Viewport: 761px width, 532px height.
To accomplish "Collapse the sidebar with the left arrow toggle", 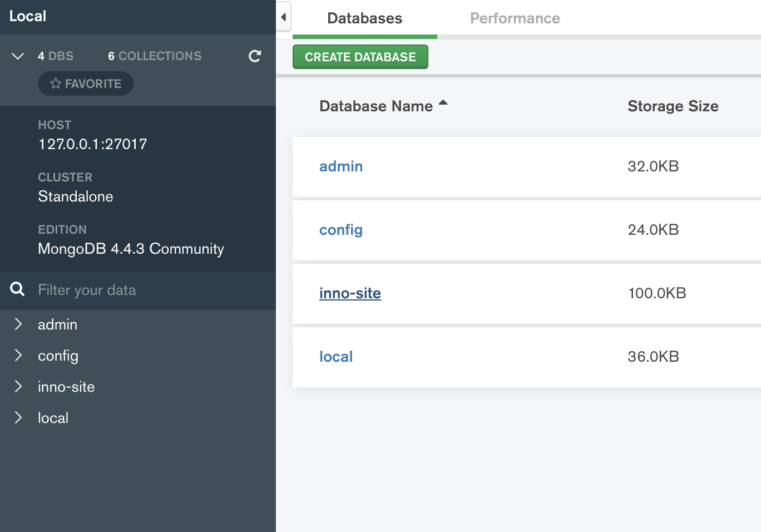I will click(x=284, y=17).
